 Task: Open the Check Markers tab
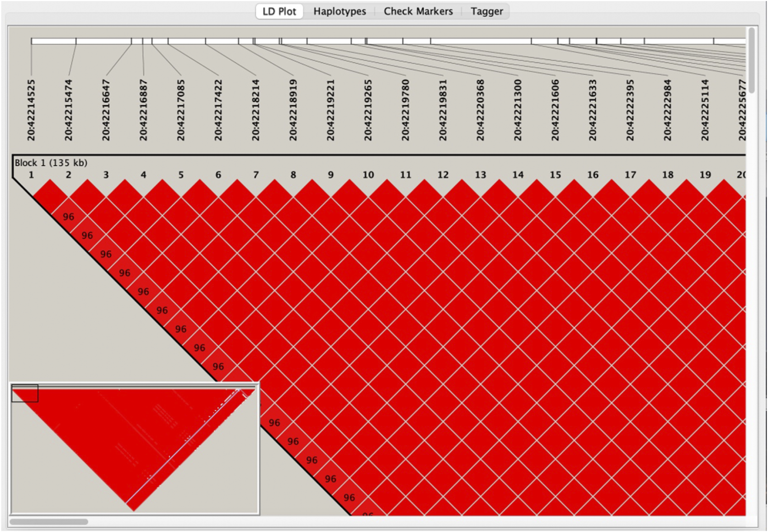(418, 11)
